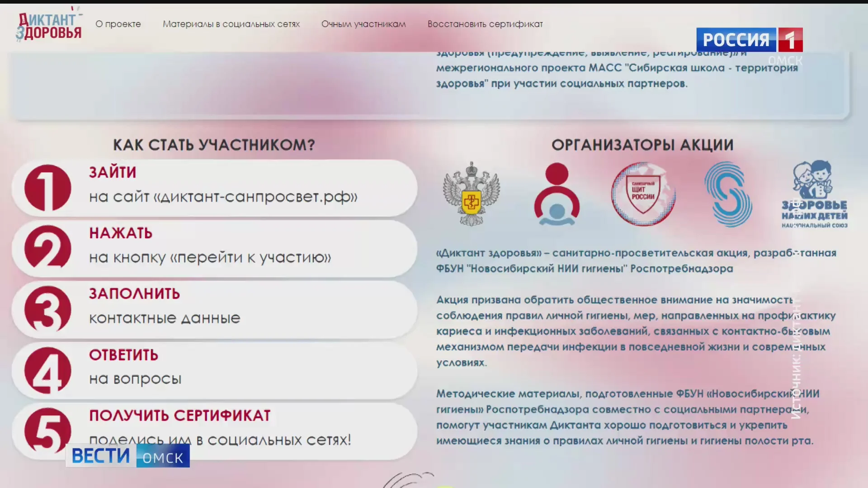Viewport: 868px width, 488px height.
Task: Click the ОТВЕТИТЬ step heading
Action: pyautogui.click(x=123, y=355)
